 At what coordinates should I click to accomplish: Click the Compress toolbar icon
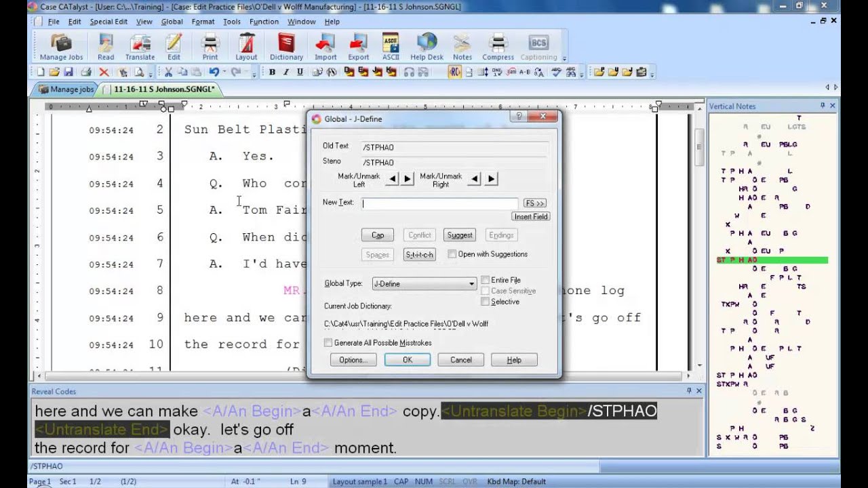click(498, 47)
